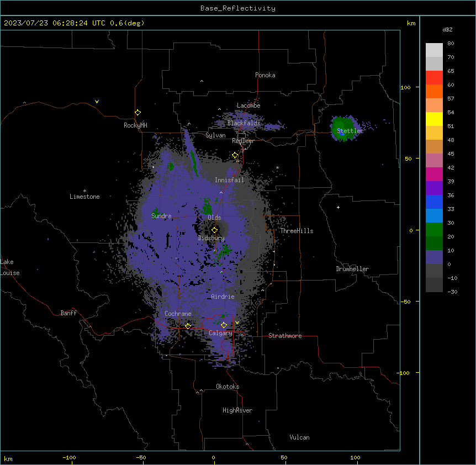The image size is (476, 465).
Task: Select the RedDeer city label
Action: (x=243, y=141)
